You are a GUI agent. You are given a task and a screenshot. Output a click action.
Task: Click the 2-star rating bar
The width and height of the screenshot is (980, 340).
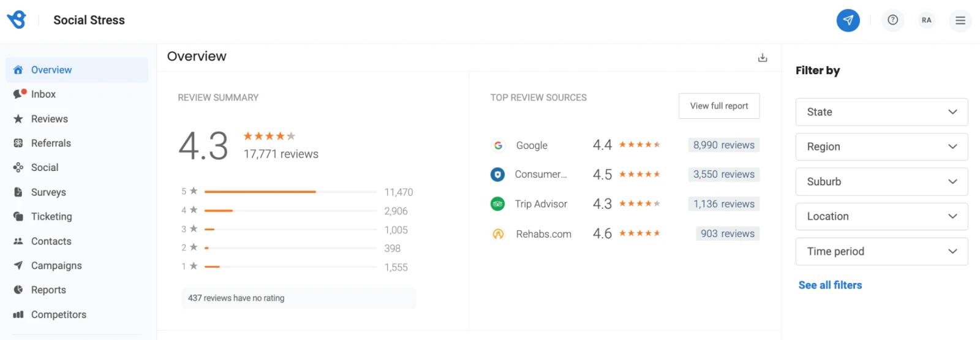click(x=290, y=248)
